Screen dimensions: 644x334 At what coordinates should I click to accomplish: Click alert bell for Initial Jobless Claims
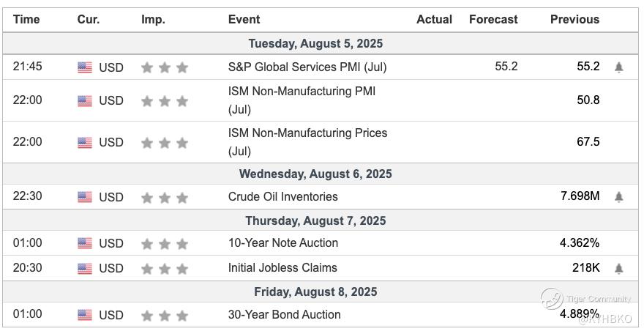(x=619, y=268)
